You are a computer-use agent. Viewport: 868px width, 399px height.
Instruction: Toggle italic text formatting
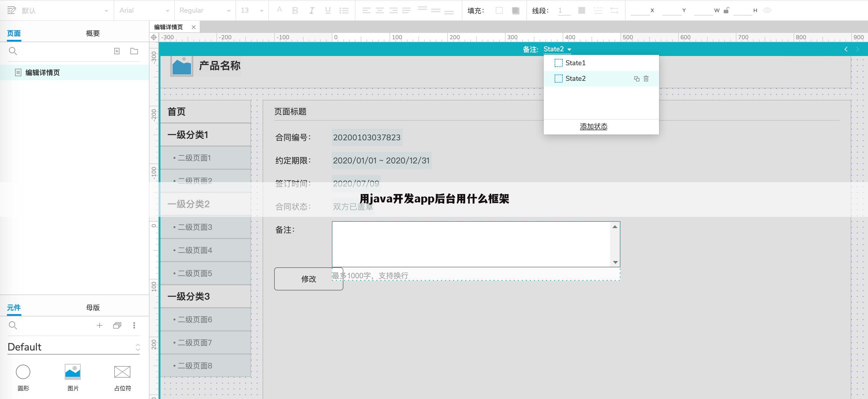point(311,10)
